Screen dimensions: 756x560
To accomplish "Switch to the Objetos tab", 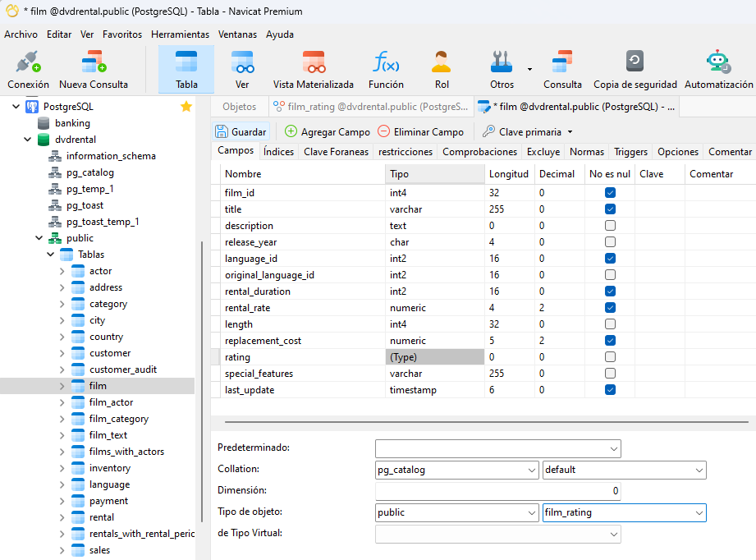I will click(x=239, y=107).
